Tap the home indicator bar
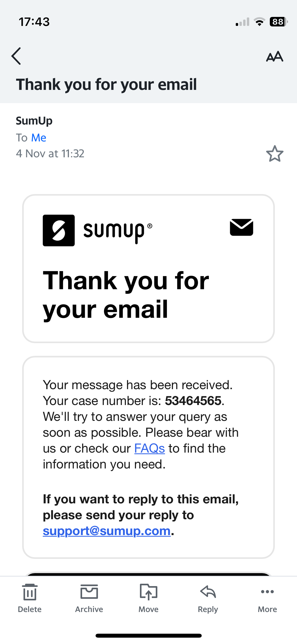Image resolution: width=297 pixels, height=644 pixels. 148,636
